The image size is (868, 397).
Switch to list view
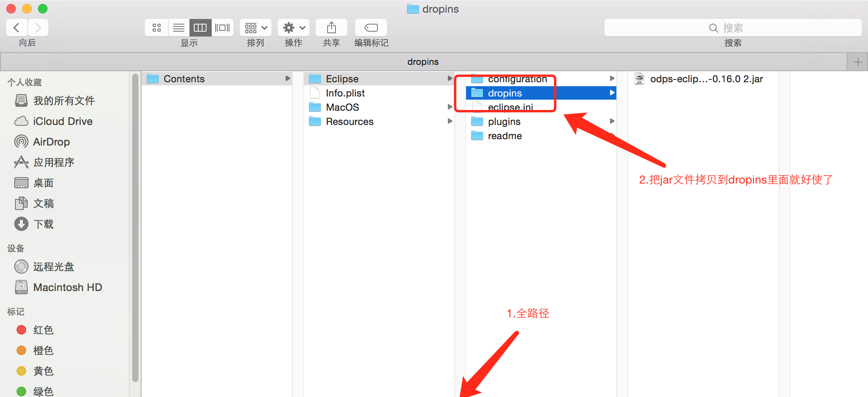pyautogui.click(x=179, y=28)
